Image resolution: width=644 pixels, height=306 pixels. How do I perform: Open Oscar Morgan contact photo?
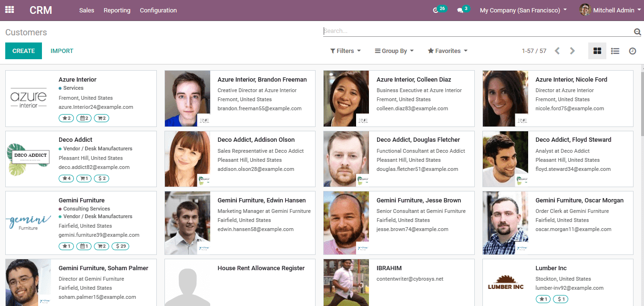(505, 223)
